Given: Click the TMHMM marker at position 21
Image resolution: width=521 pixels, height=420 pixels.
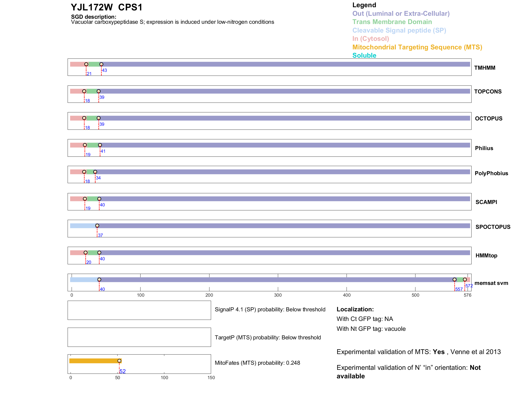Looking at the screenshot, I should (x=86, y=64).
